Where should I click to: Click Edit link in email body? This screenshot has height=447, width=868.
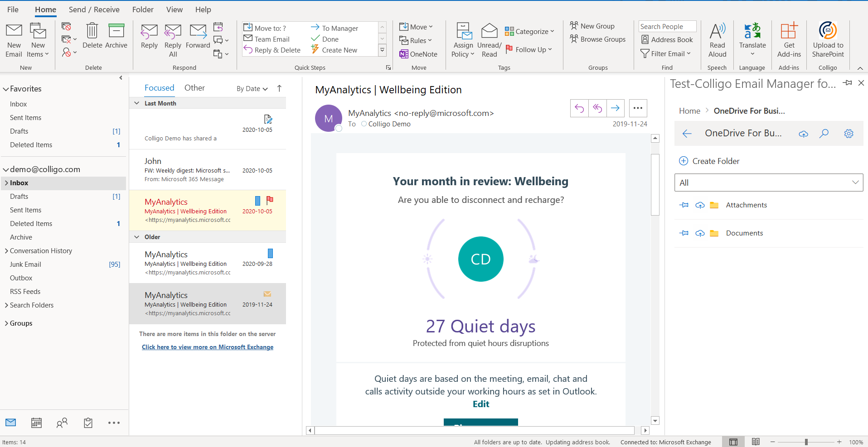click(481, 404)
